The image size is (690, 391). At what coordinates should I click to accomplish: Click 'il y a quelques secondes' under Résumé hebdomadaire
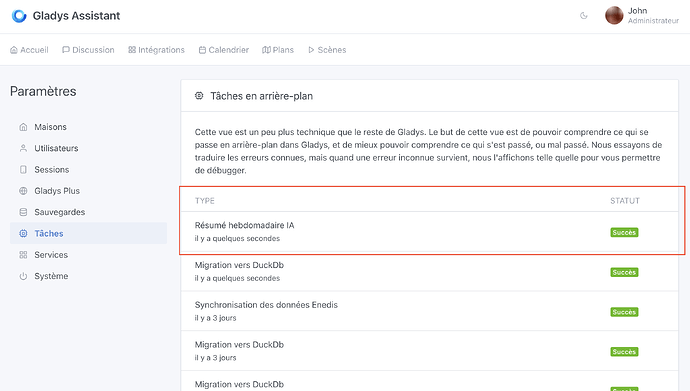point(237,238)
